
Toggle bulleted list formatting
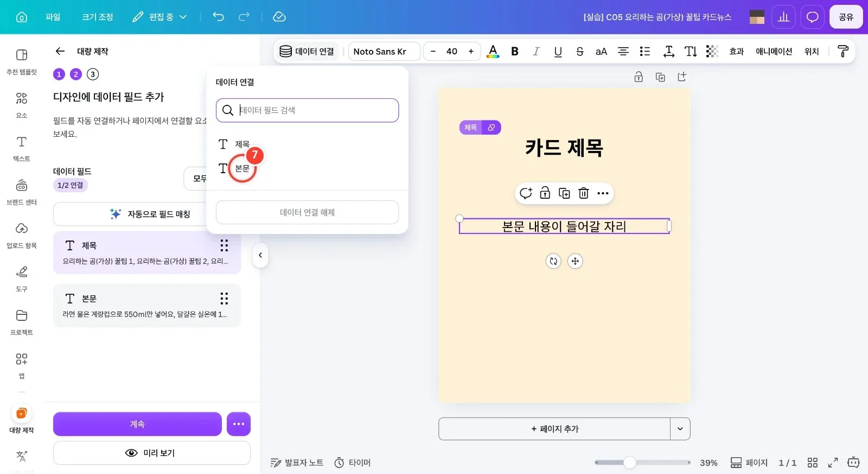(x=644, y=52)
